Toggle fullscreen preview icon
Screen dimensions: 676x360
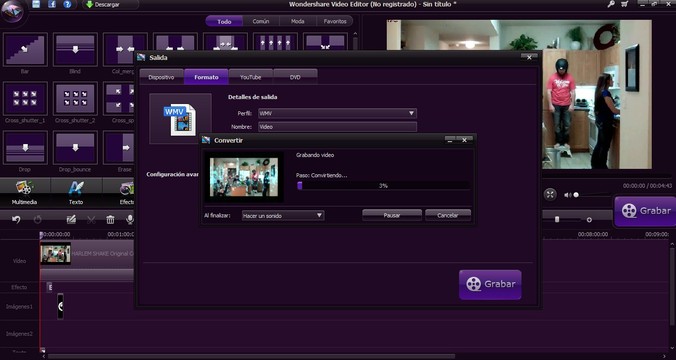click(x=550, y=194)
